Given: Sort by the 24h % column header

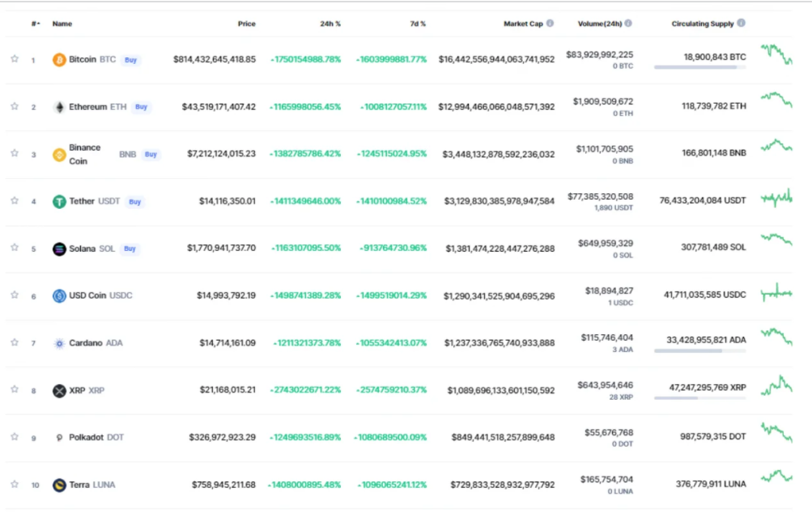Looking at the screenshot, I should tap(330, 23).
